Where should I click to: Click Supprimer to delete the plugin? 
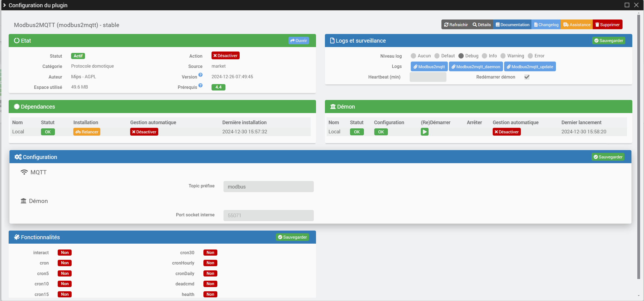click(607, 25)
